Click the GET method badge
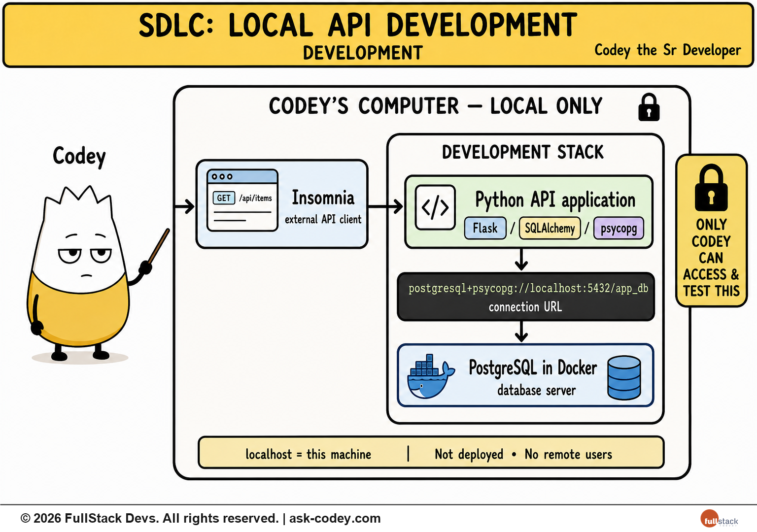The image size is (757, 532). point(224,198)
